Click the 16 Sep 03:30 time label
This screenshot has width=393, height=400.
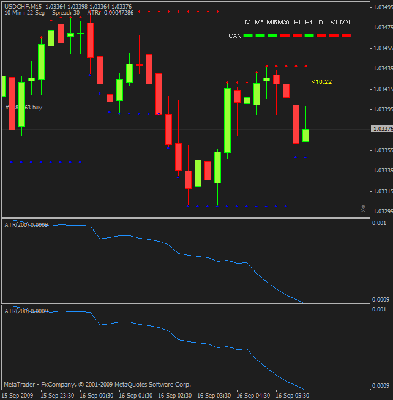point(215,395)
